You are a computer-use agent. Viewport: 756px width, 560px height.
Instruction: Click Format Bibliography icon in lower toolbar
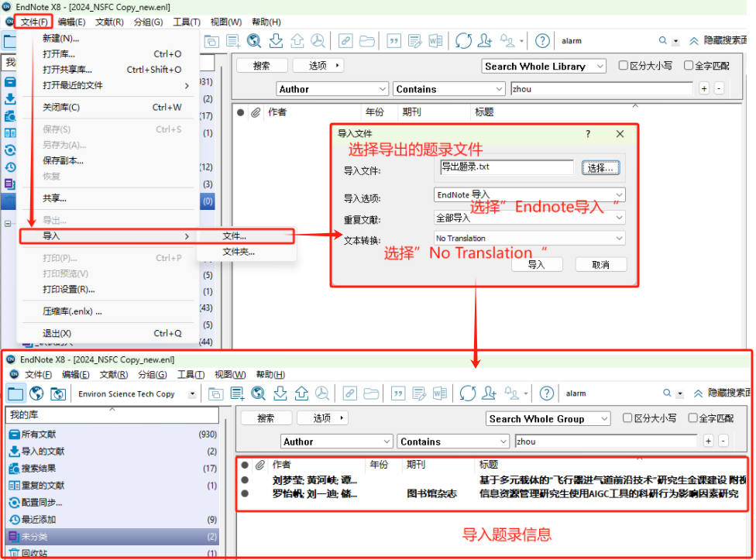click(x=419, y=393)
